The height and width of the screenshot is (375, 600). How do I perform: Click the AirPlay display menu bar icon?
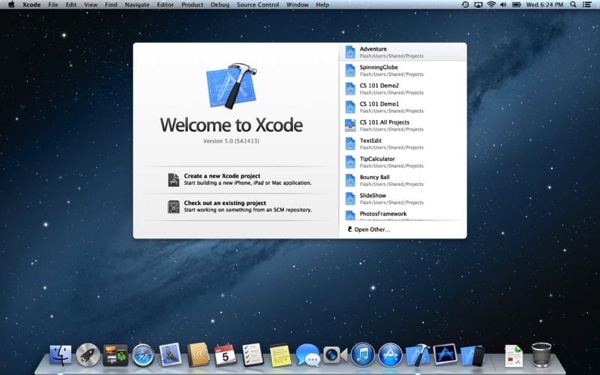tap(478, 5)
